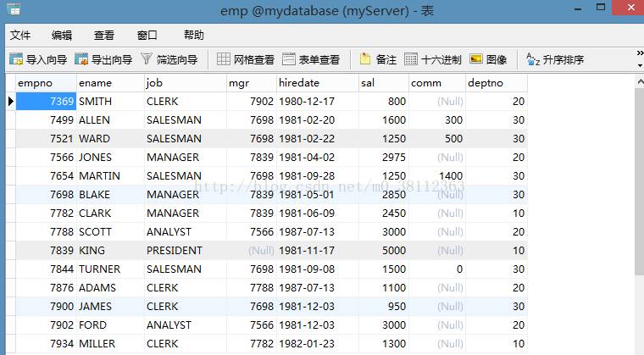
Task: Select the ename cell ALLEN
Action: (110, 120)
